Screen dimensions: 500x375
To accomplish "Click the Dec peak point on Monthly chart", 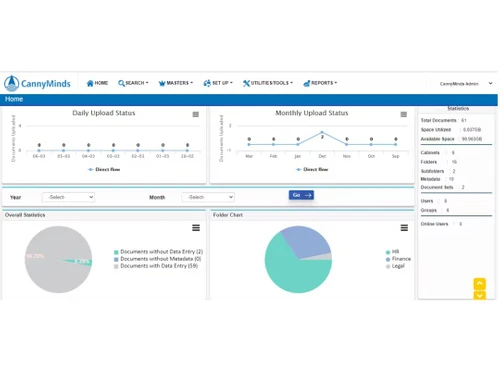I will tap(322, 132).
